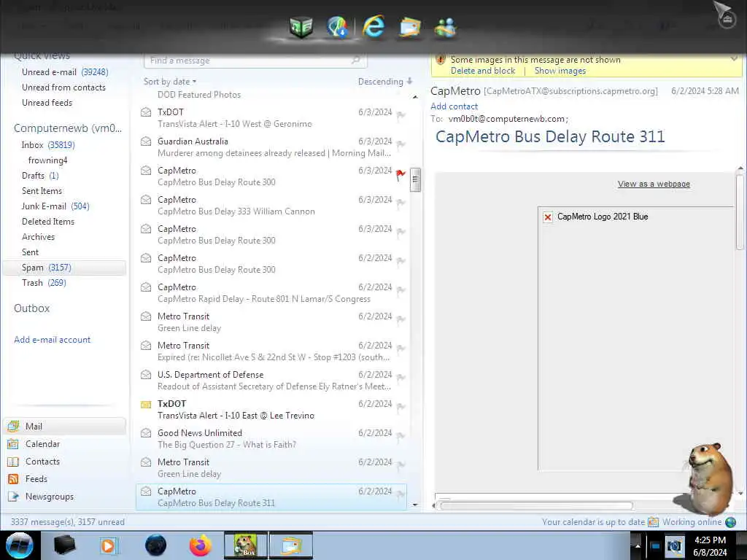Image resolution: width=747 pixels, height=560 pixels.
Task: Click the calendar status icon in status bar
Action: 653,522
